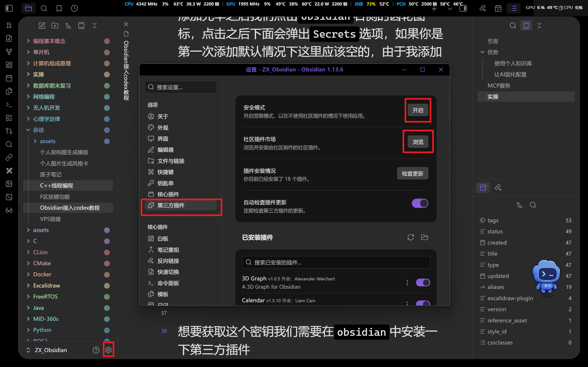Viewport: 588px width, 367px height.
Task: Focus the installed plugins search field
Action: click(336, 262)
